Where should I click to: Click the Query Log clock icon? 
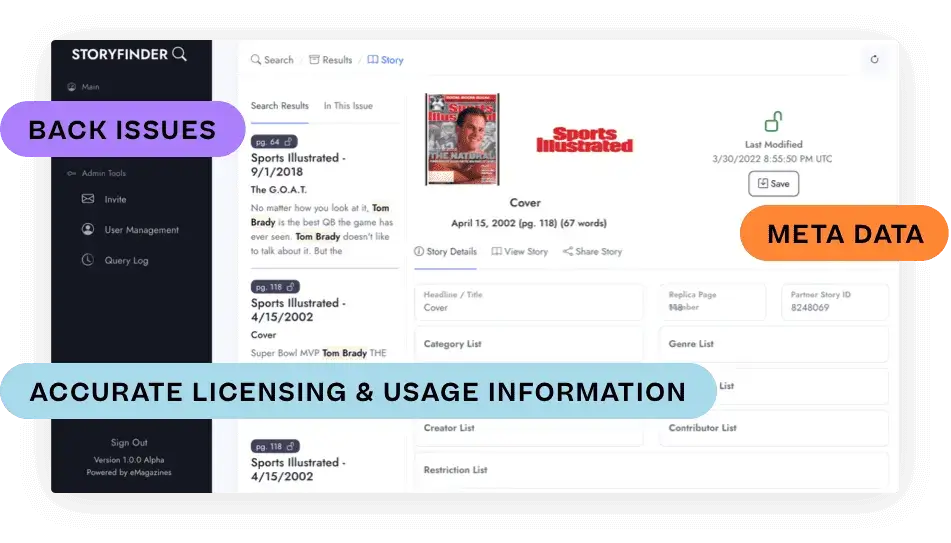[x=88, y=260]
